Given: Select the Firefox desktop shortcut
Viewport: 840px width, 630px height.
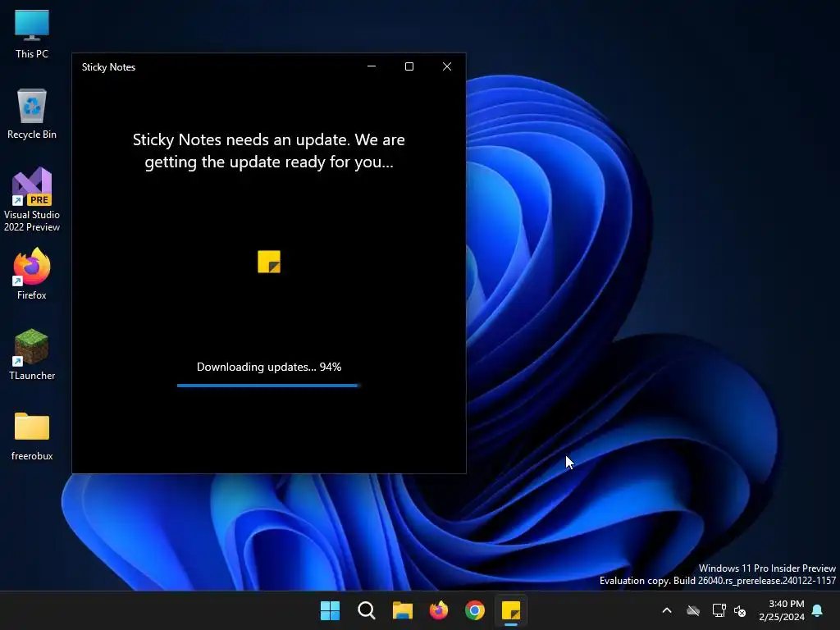Looking at the screenshot, I should pos(32,274).
